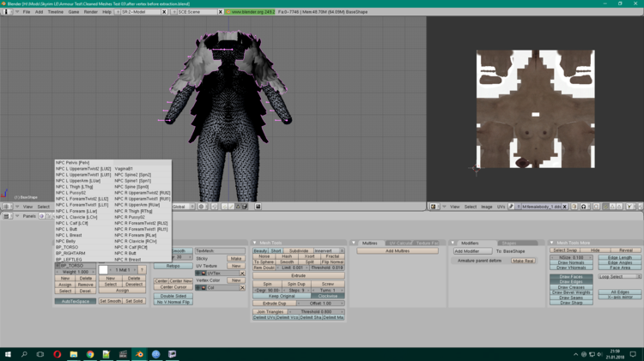Click the Add Modifier button
The width and height of the screenshot is (644, 361).
pos(472,251)
